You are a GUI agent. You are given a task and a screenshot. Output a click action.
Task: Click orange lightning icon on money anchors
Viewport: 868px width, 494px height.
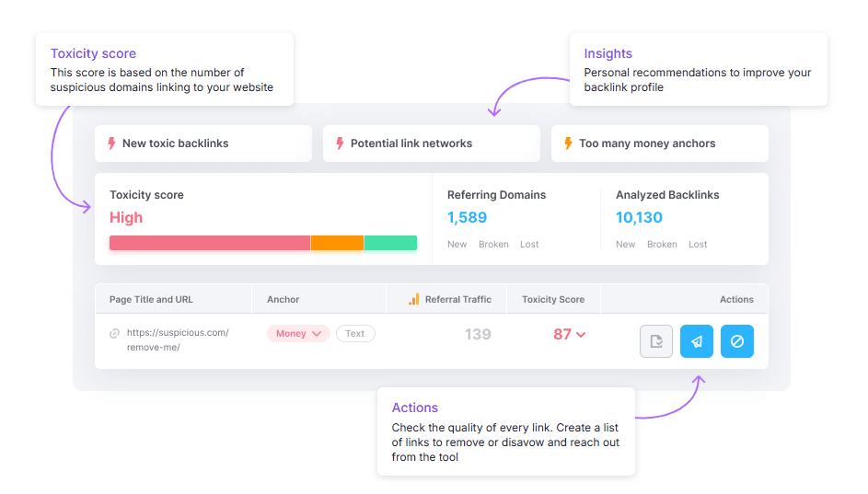pyautogui.click(x=569, y=144)
